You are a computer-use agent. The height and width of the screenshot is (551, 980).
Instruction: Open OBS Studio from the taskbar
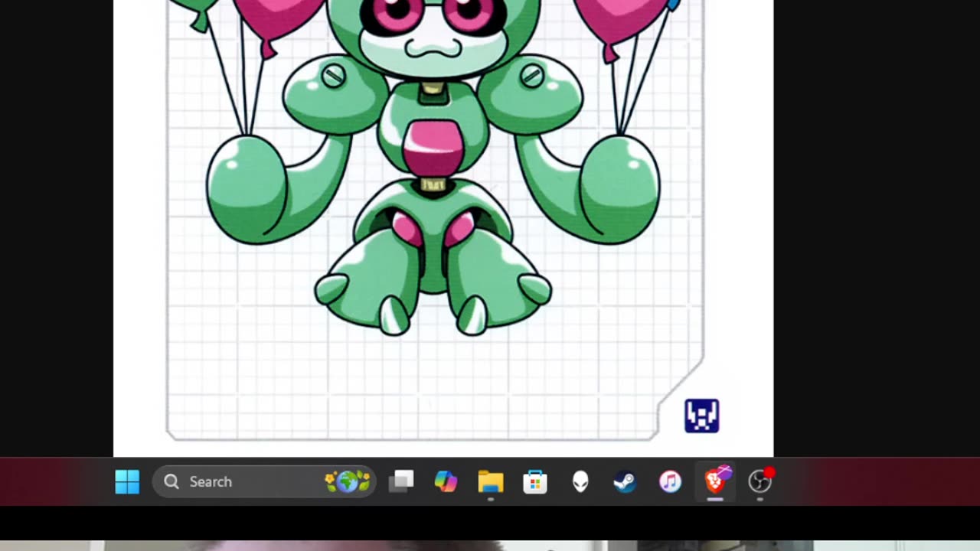[x=760, y=481]
